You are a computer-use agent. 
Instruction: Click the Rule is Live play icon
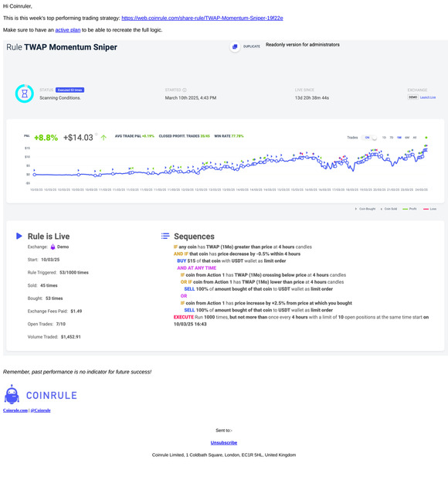click(19, 236)
